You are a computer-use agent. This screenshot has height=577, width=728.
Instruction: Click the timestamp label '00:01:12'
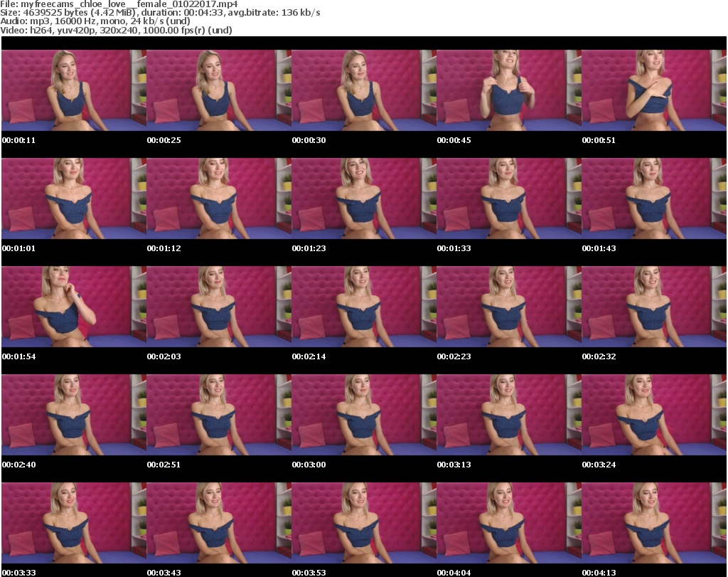click(164, 248)
